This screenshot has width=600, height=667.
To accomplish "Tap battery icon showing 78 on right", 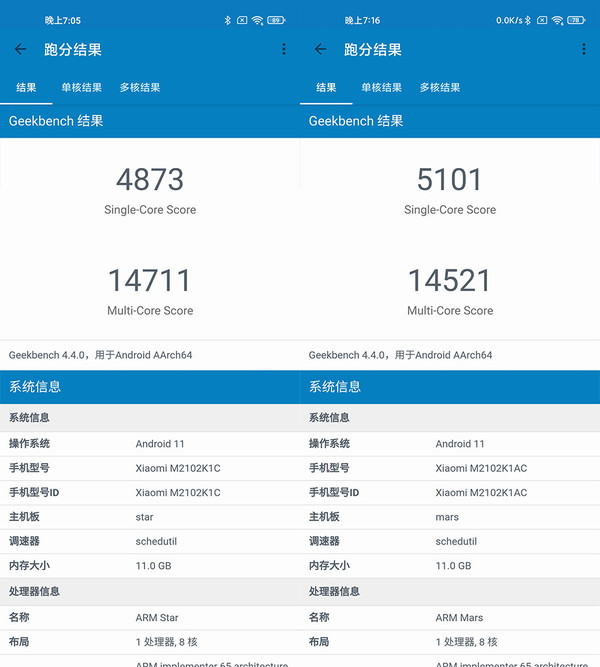I will [x=576, y=20].
